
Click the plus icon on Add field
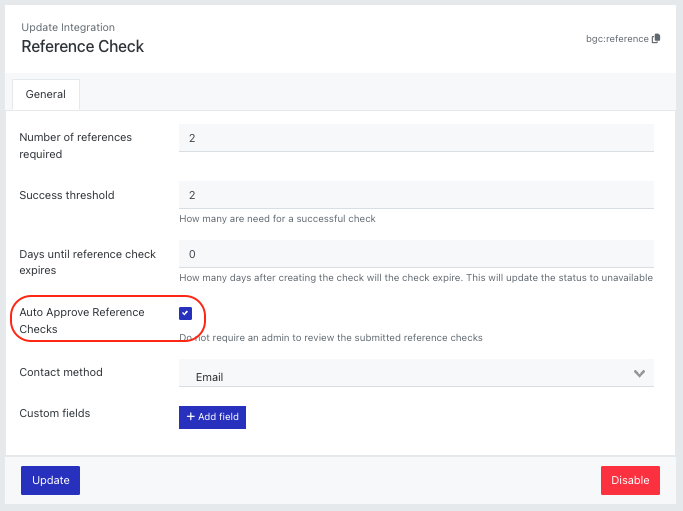pyautogui.click(x=190, y=416)
